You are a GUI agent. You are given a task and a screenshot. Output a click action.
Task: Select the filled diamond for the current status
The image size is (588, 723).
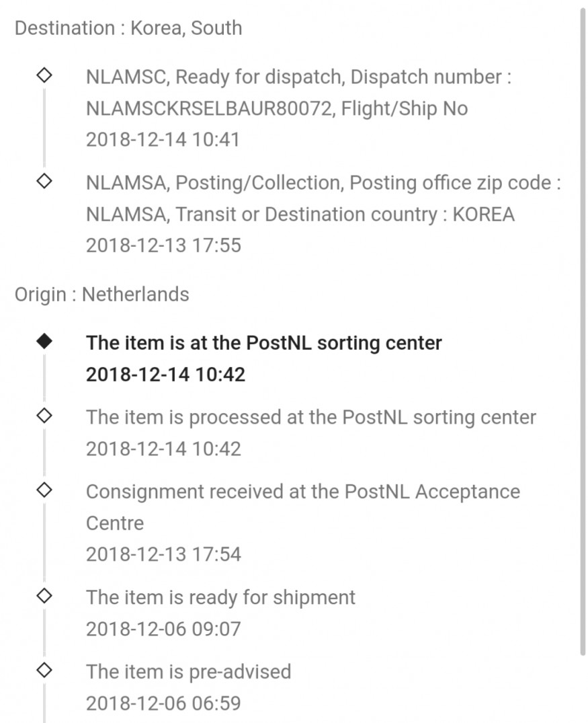[44, 342]
